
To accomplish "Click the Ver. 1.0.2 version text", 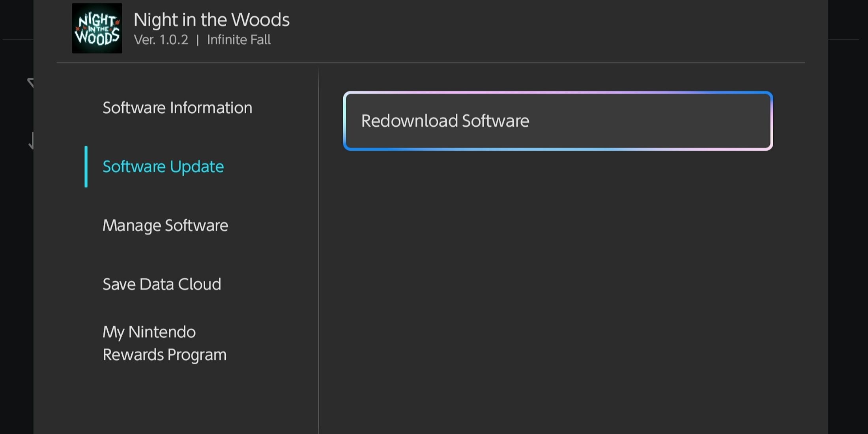I will click(x=161, y=40).
